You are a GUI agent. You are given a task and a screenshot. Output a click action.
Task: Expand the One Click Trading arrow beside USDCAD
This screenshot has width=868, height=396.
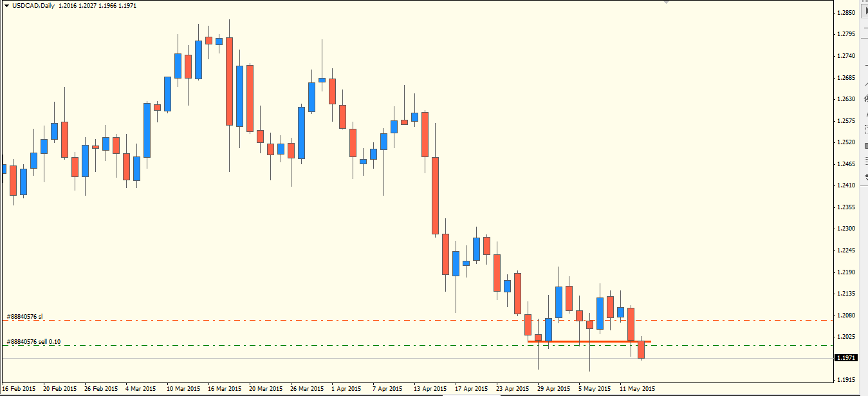[7, 5]
